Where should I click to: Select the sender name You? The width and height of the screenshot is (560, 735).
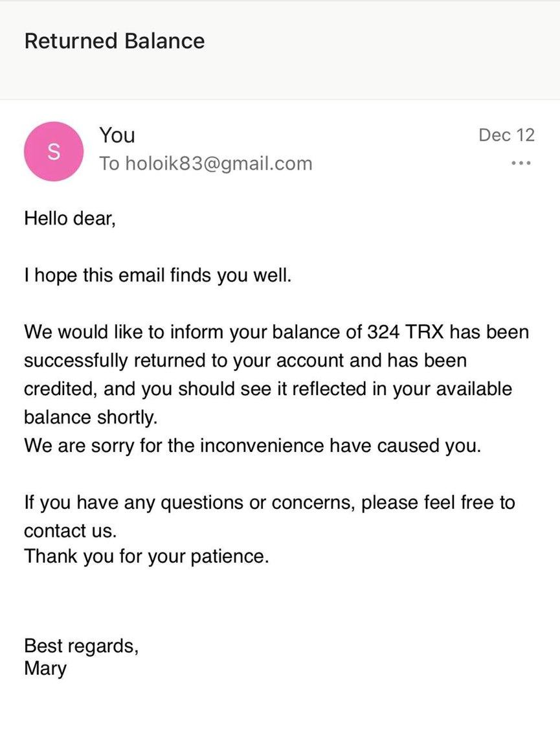[x=117, y=135]
